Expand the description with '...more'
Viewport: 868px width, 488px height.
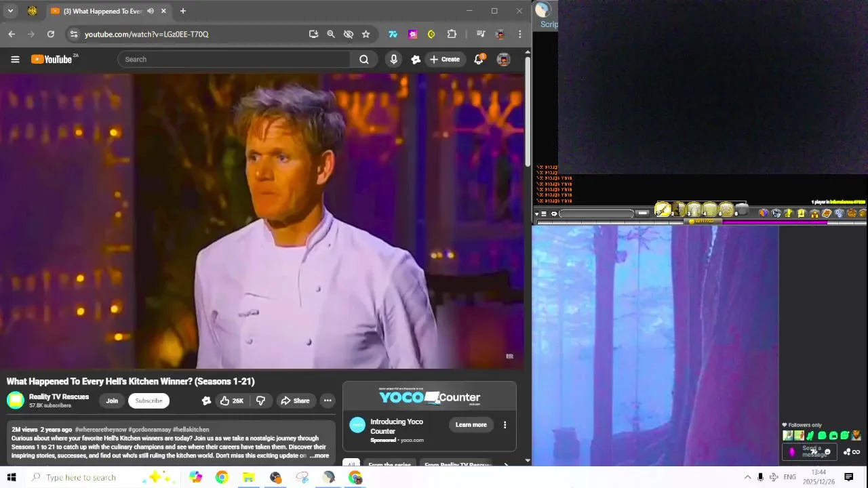pyautogui.click(x=319, y=456)
